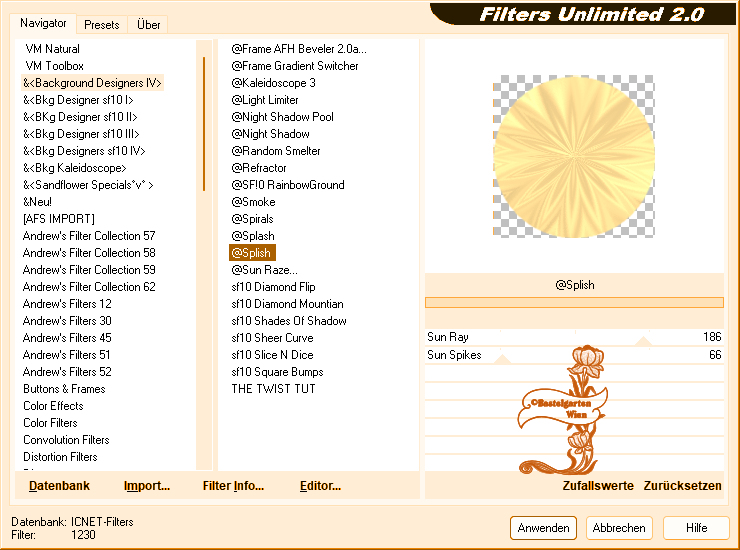Open the Editor... option
740x550 pixels.
[320, 486]
